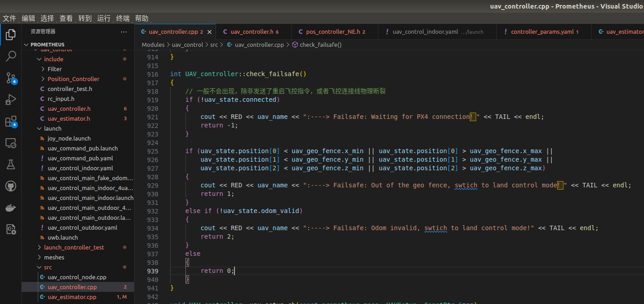The height and width of the screenshot is (304, 644).
Task: Open the GitHub view in activity bar
Action: [11, 186]
